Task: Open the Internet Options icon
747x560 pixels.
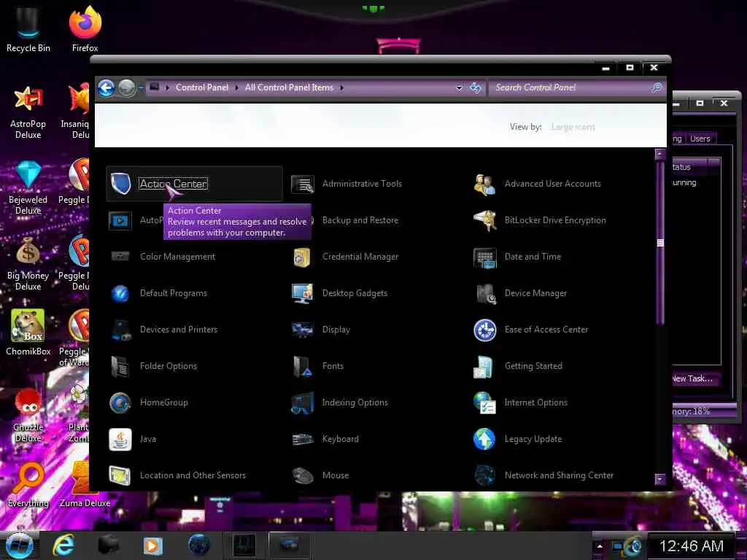Action: 485,402
